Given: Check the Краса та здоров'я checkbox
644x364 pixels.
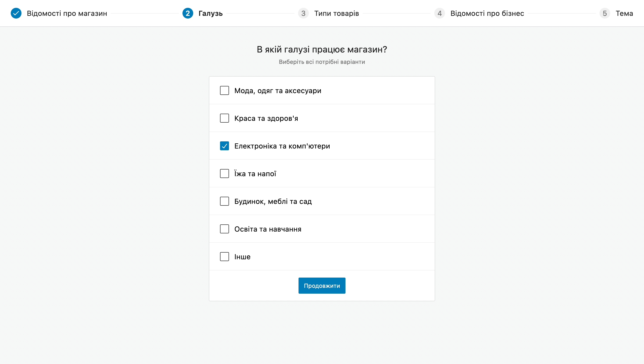Looking at the screenshot, I should click(x=224, y=118).
